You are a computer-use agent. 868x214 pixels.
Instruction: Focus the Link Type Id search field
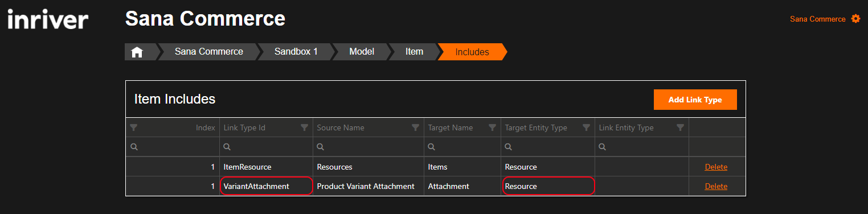click(x=266, y=147)
